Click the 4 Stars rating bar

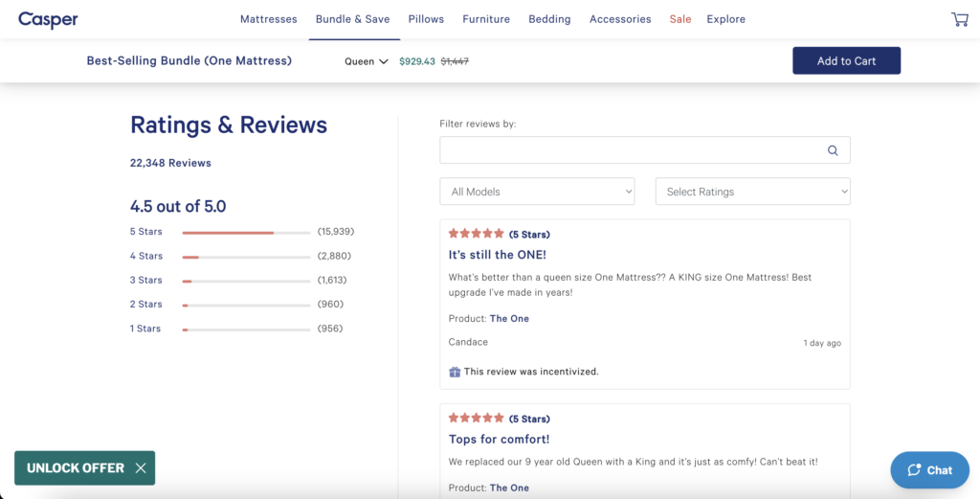(x=246, y=257)
